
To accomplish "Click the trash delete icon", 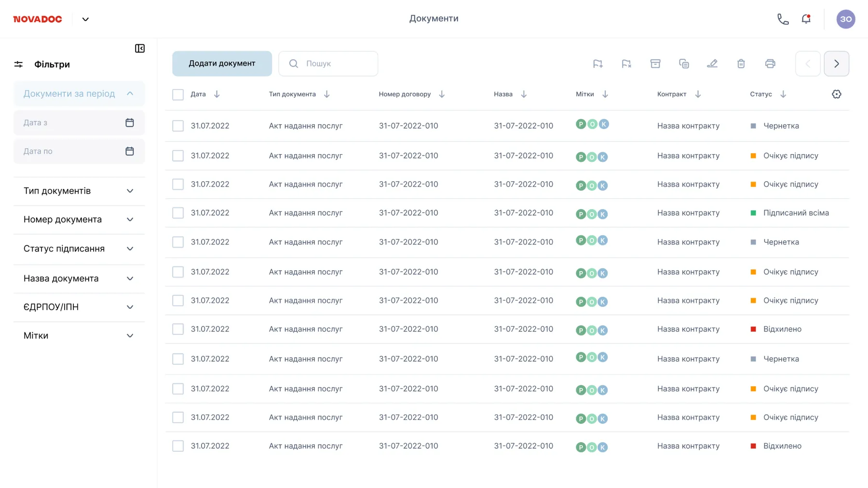I will [x=741, y=64].
